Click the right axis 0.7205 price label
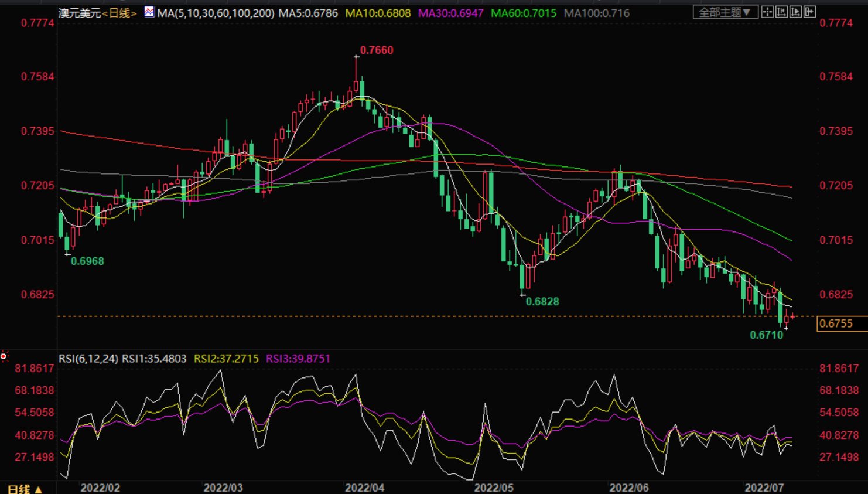The image size is (868, 494). [836, 186]
